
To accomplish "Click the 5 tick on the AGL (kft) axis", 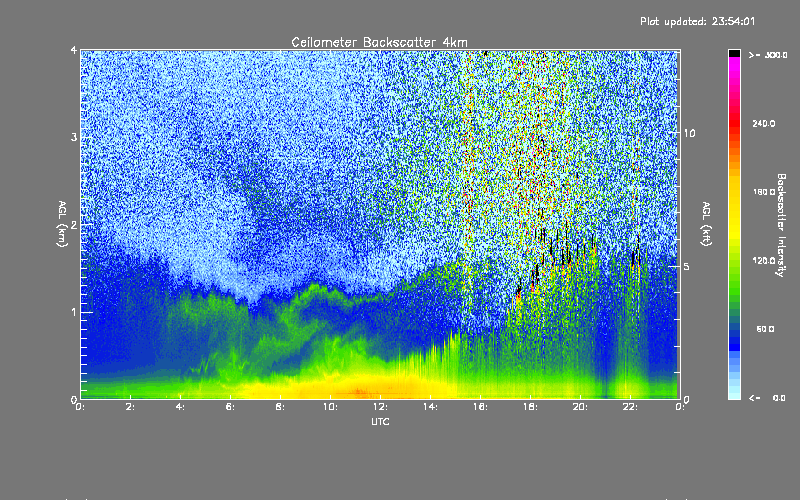I will [x=687, y=266].
